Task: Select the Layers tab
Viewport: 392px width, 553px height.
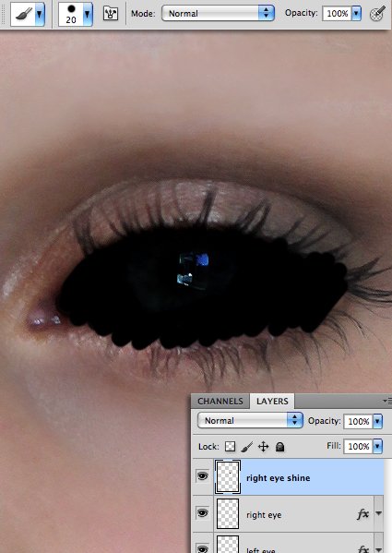Action: click(x=272, y=402)
